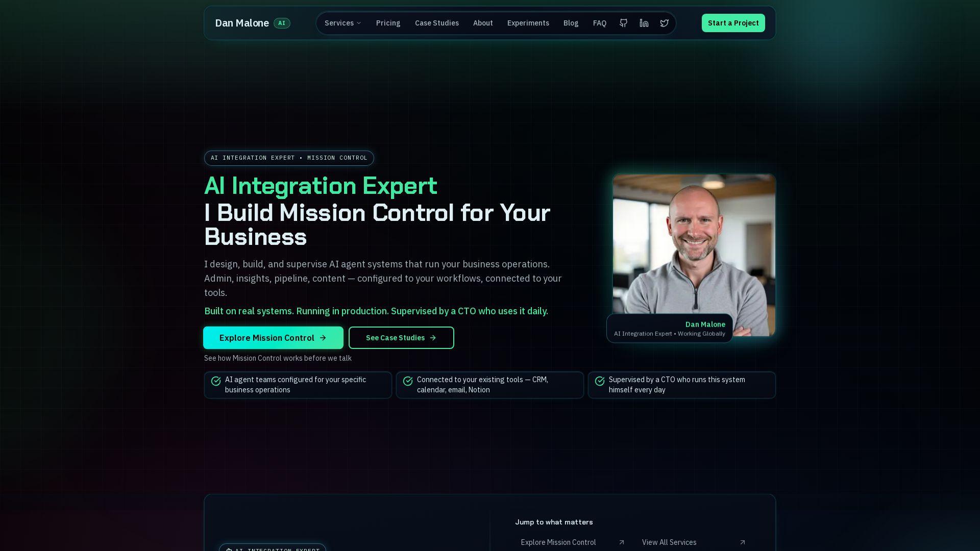
Task: Open the GitHub profile icon
Action: pos(623,23)
